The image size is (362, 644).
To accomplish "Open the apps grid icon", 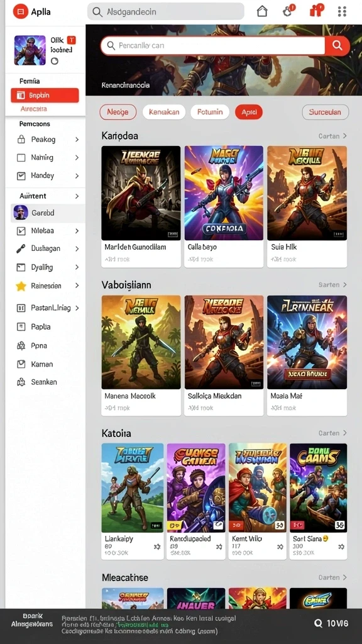I will [x=342, y=11].
